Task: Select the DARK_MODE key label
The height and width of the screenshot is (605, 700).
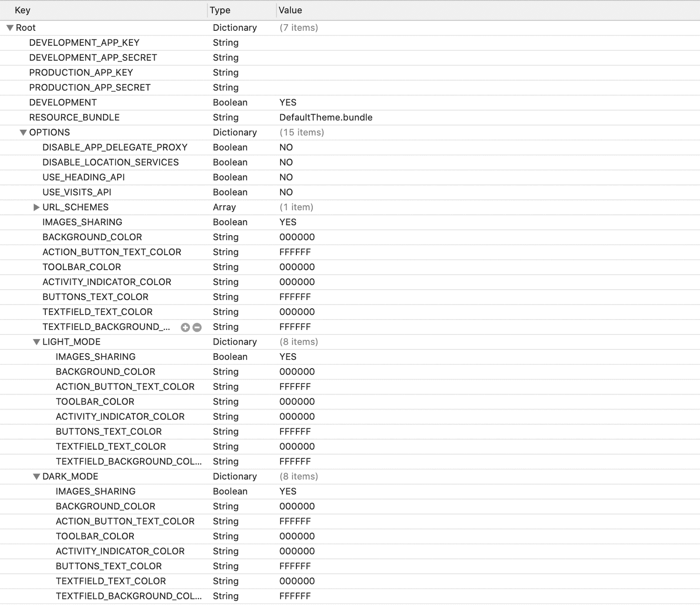Action: click(70, 477)
